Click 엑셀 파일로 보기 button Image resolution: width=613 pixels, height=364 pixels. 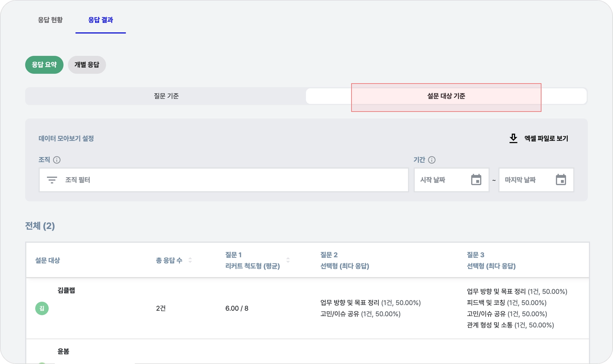[x=546, y=138]
